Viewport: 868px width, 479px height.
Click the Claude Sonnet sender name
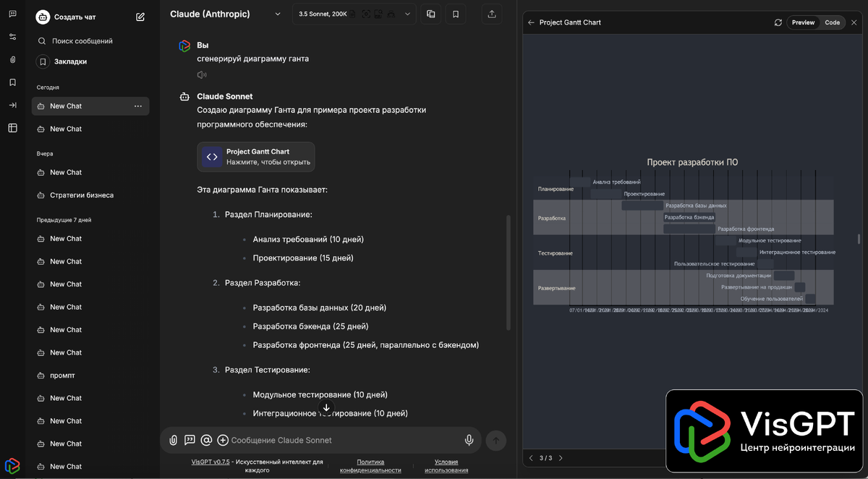225,96
